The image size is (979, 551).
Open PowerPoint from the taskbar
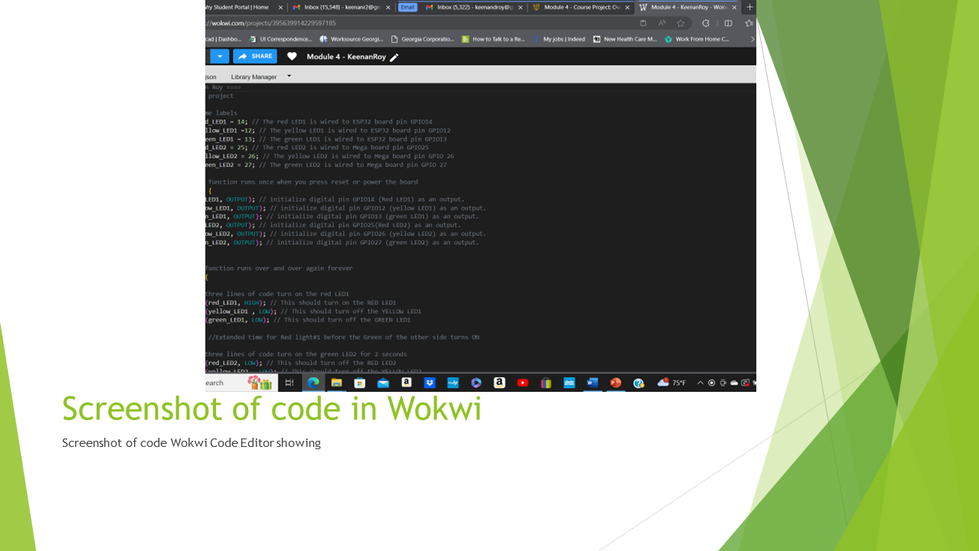[x=616, y=383]
